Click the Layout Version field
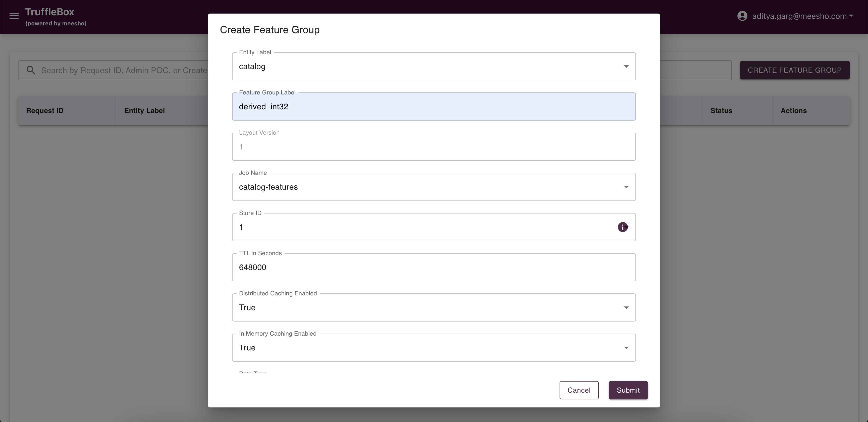Image resolution: width=868 pixels, height=422 pixels. click(434, 147)
